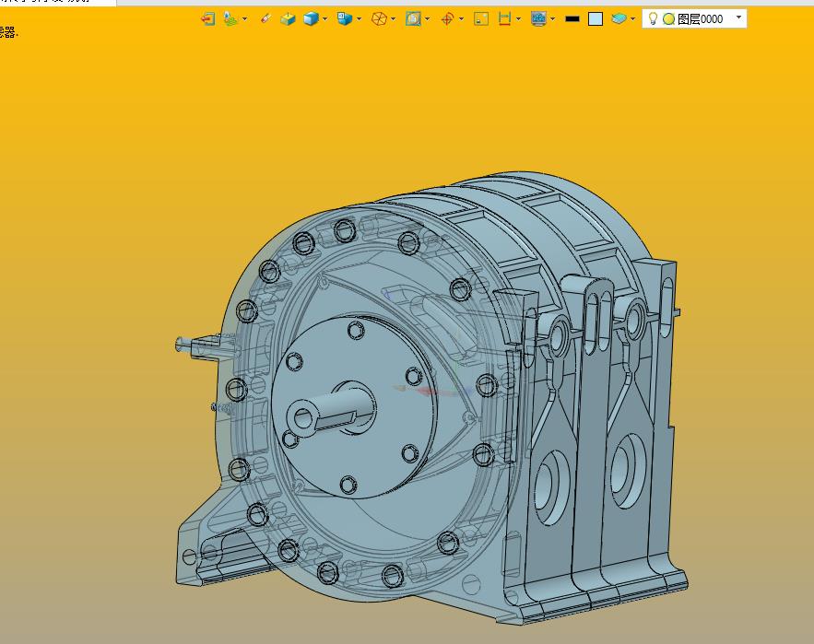Expand dropdown arrow beside stacked layers icon

(632, 19)
